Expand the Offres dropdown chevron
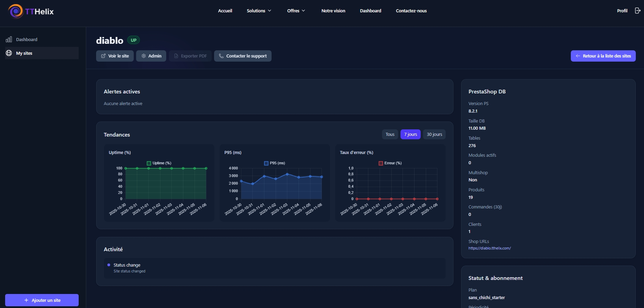Image resolution: width=644 pixels, height=308 pixels. pyautogui.click(x=303, y=11)
